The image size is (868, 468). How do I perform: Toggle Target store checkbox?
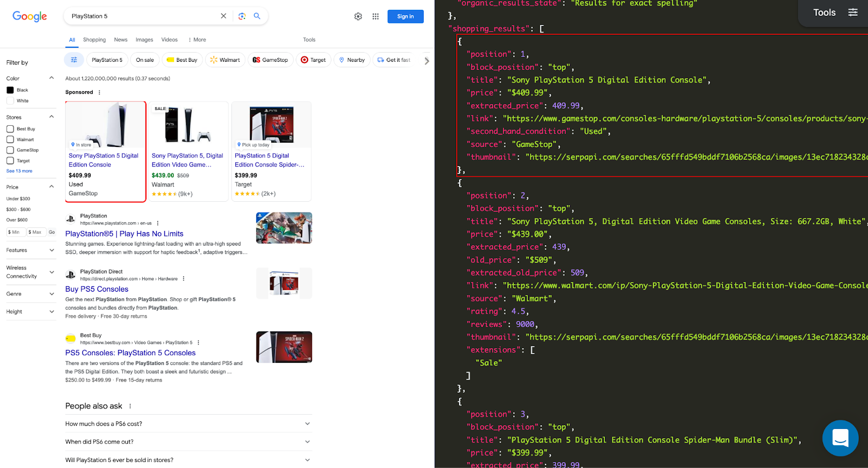pyautogui.click(x=10, y=161)
